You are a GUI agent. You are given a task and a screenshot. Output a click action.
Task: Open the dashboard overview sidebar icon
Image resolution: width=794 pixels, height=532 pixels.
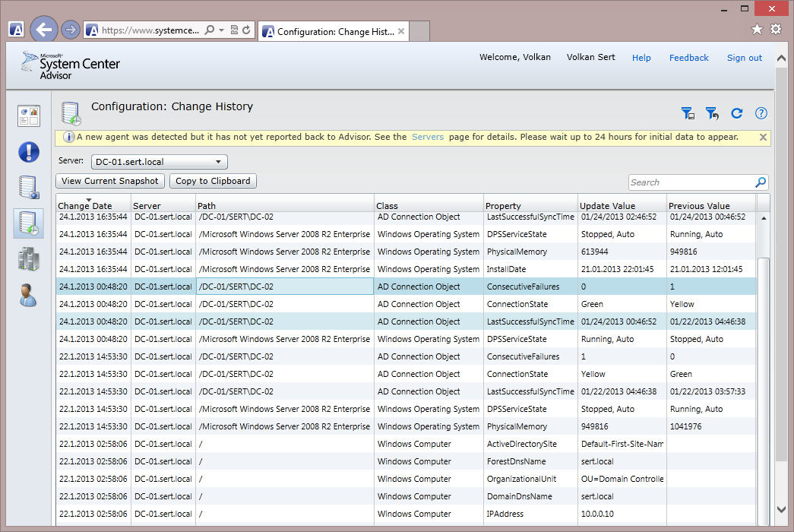point(29,116)
